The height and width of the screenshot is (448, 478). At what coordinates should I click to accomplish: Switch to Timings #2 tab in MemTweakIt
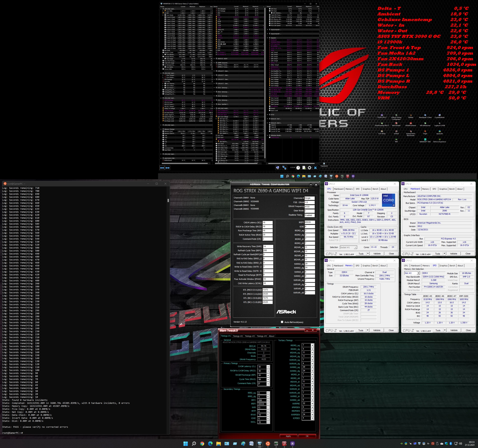(238, 336)
